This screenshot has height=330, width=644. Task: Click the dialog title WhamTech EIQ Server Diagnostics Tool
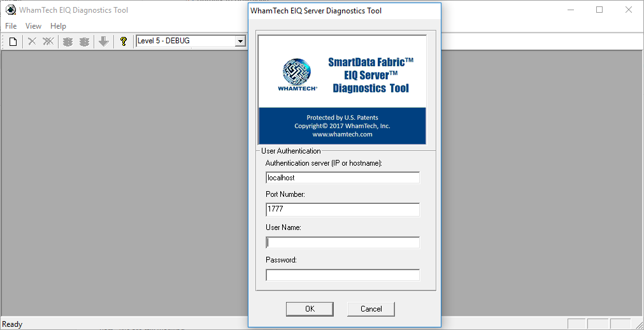(x=316, y=11)
